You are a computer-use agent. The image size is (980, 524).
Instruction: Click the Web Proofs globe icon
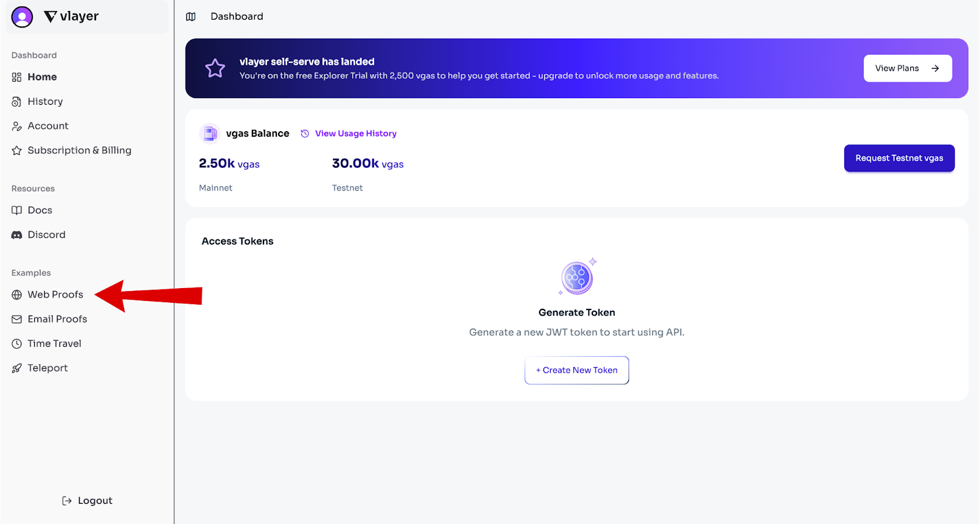pyautogui.click(x=17, y=295)
